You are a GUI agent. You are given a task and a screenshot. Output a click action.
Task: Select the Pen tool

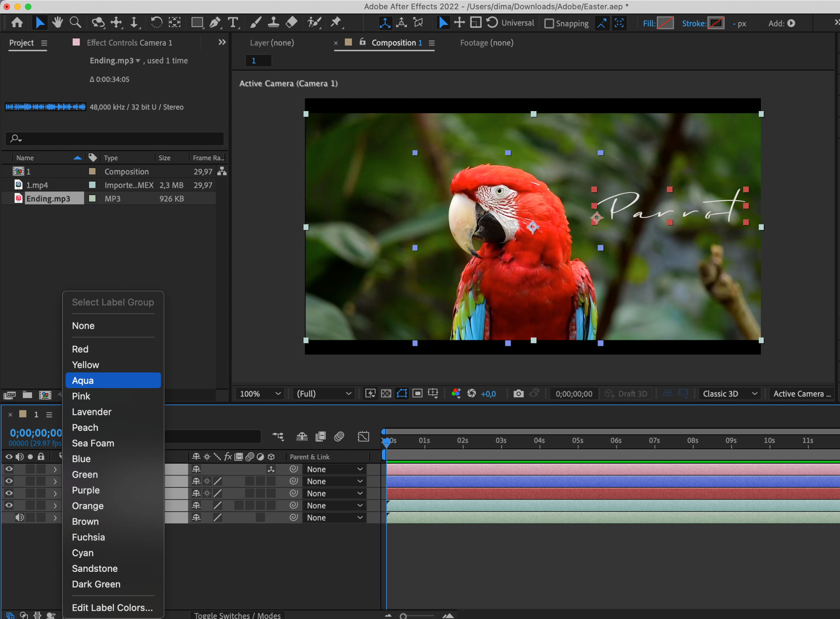coord(215,23)
